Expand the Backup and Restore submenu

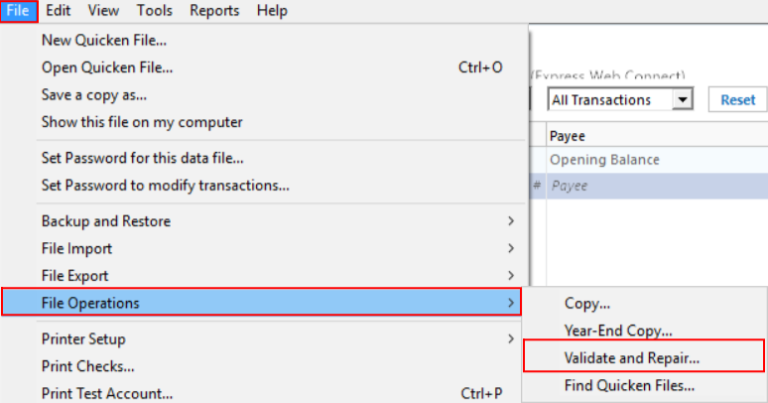[x=264, y=221]
